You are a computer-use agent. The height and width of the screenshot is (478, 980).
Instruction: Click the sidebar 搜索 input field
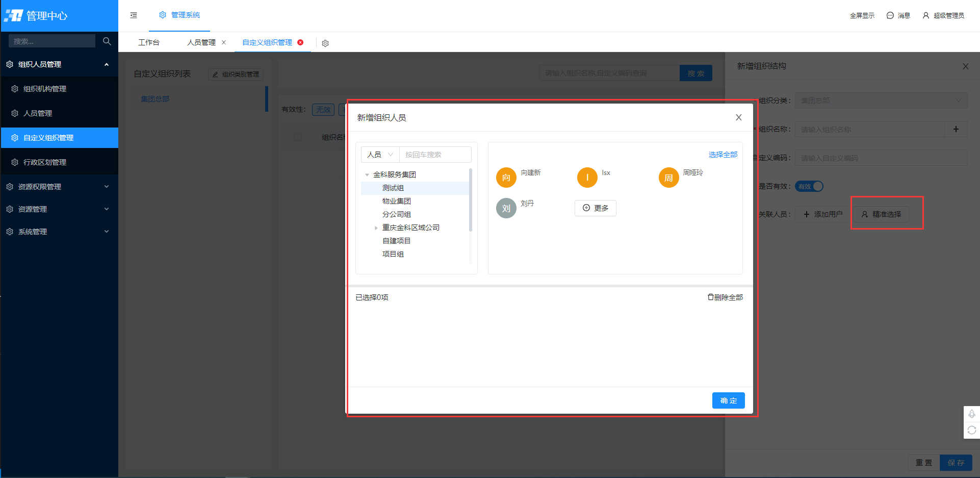tap(52, 41)
